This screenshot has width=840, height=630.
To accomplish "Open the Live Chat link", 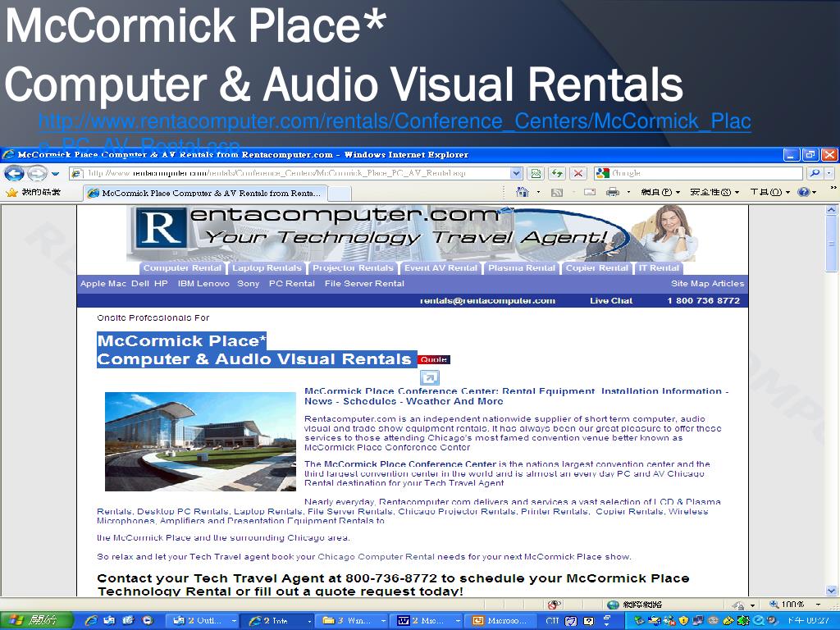I will (x=611, y=300).
